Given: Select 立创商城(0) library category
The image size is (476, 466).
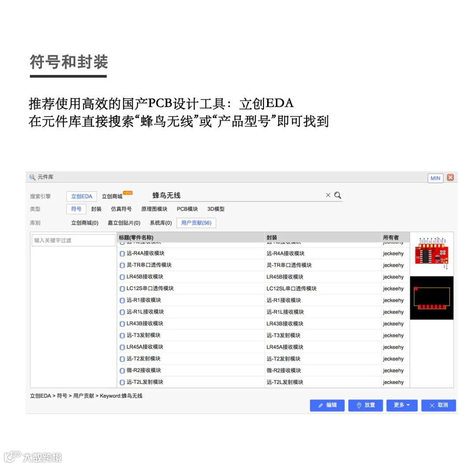Looking at the screenshot, I should pyautogui.click(x=85, y=223).
